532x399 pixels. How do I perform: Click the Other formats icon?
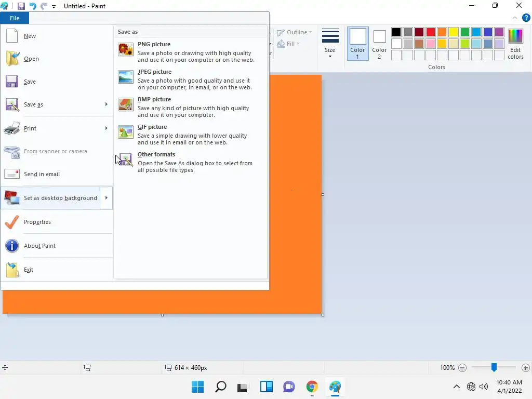tap(126, 159)
